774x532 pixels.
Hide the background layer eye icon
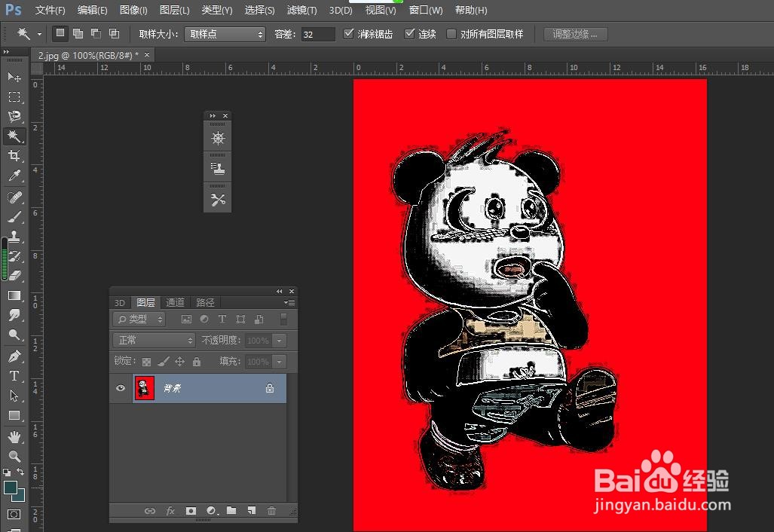point(121,388)
